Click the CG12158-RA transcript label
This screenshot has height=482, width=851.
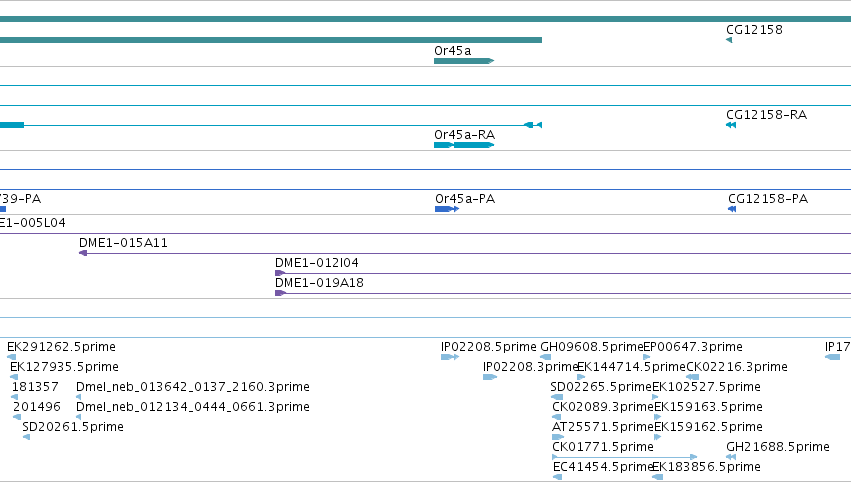tap(766, 115)
